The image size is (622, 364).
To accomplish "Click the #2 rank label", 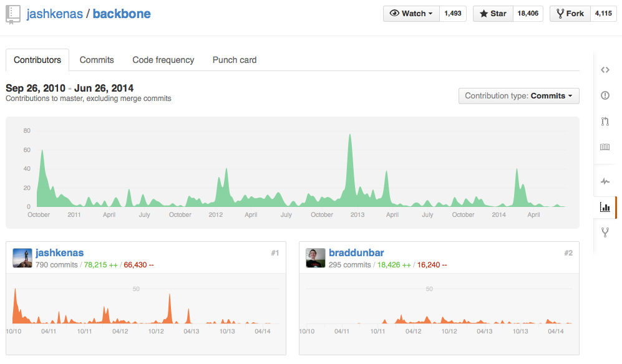I will 568,253.
